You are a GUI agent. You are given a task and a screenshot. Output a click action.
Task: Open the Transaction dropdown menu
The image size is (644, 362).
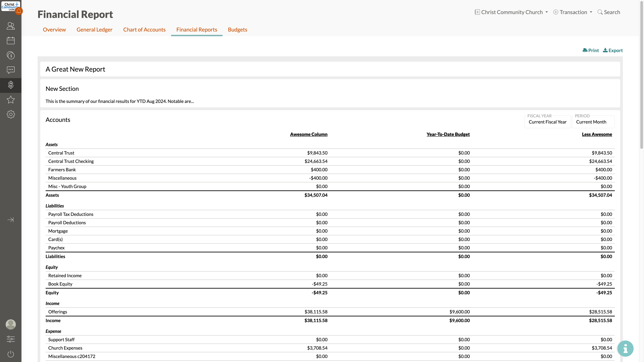click(x=573, y=12)
